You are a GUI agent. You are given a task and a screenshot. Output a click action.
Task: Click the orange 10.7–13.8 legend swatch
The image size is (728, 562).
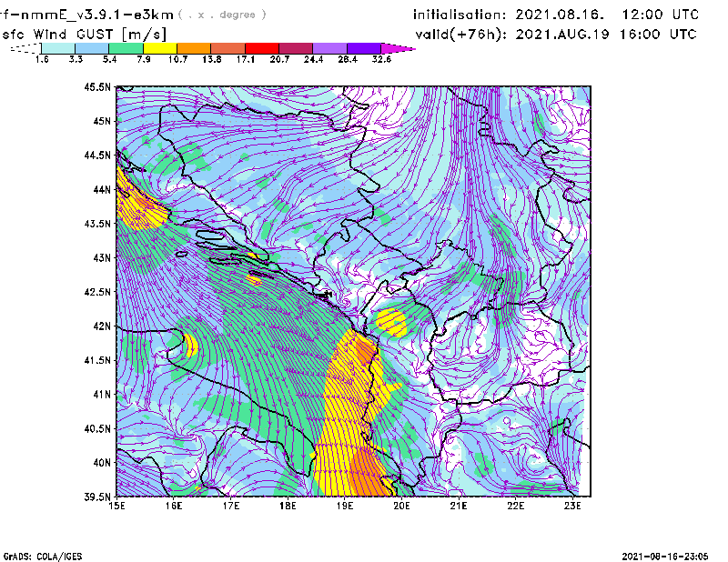[x=194, y=48]
